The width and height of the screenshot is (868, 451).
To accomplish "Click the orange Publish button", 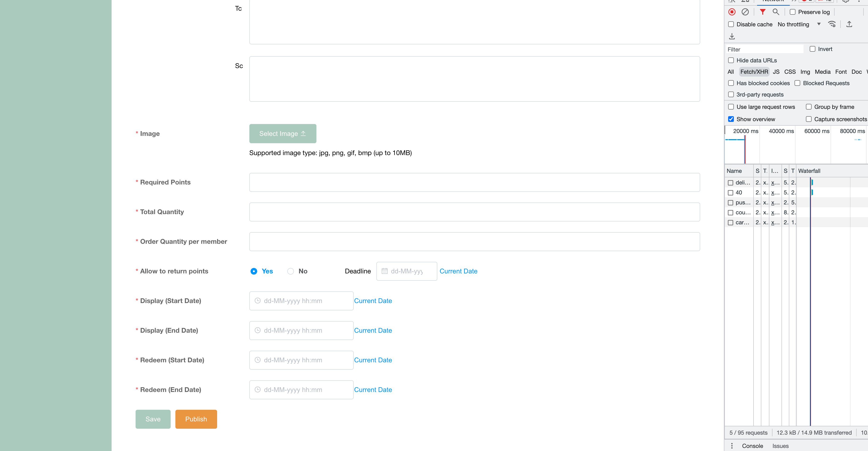I will (x=196, y=419).
